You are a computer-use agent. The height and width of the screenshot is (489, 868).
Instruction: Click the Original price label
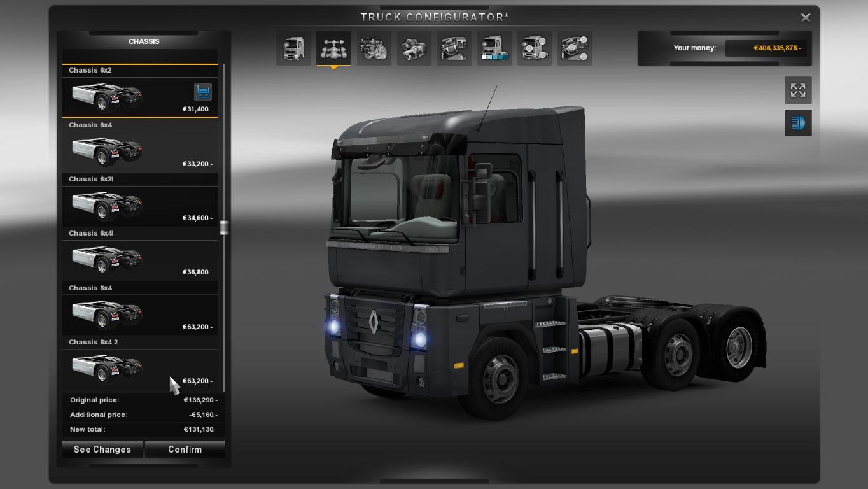[x=95, y=400]
